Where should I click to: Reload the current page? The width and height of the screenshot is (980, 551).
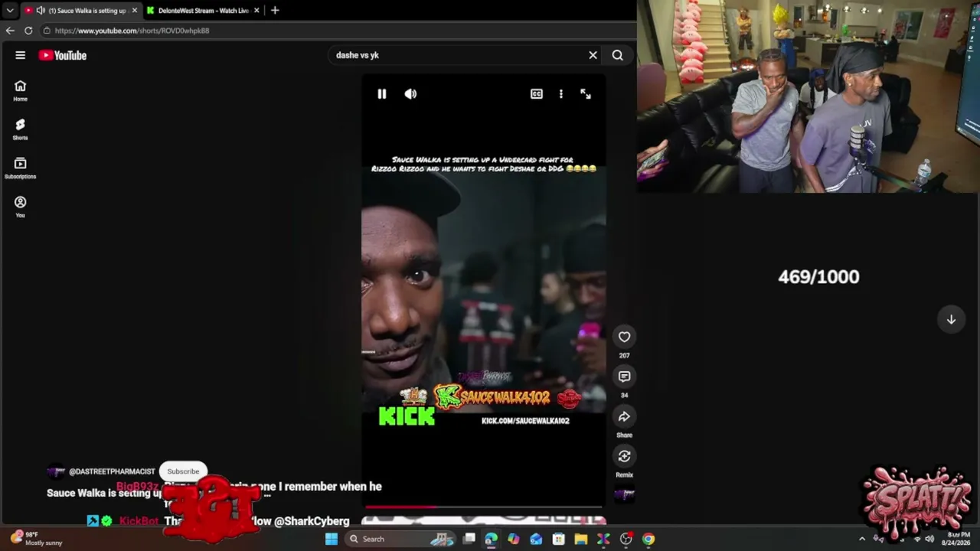coord(28,31)
